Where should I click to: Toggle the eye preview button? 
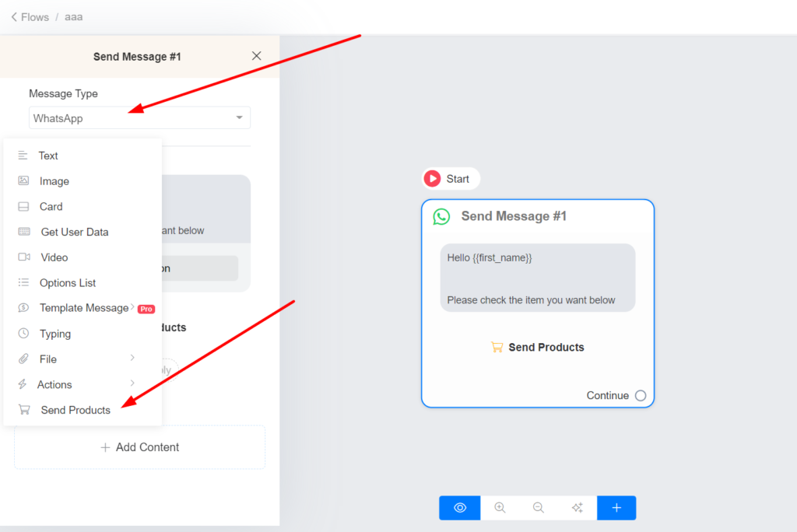pyautogui.click(x=460, y=508)
